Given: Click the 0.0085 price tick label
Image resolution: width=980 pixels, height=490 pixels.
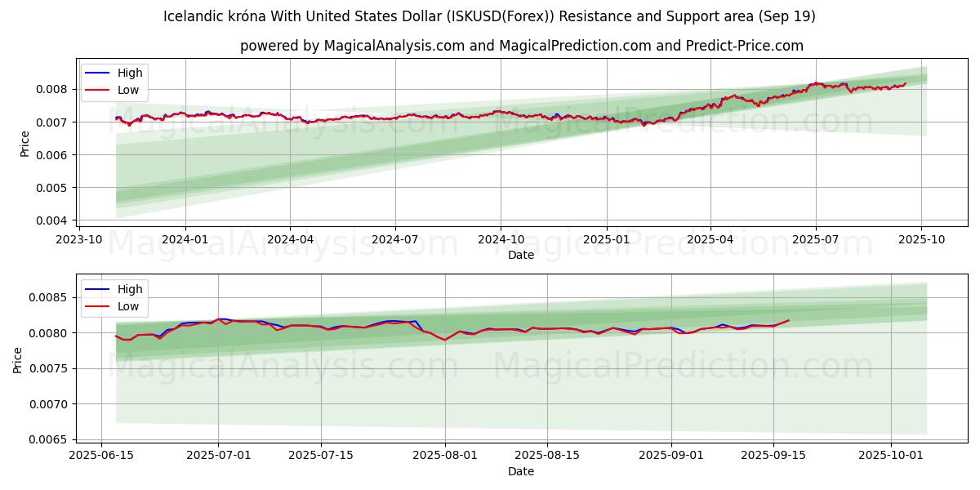Looking at the screenshot, I should 51,297.
